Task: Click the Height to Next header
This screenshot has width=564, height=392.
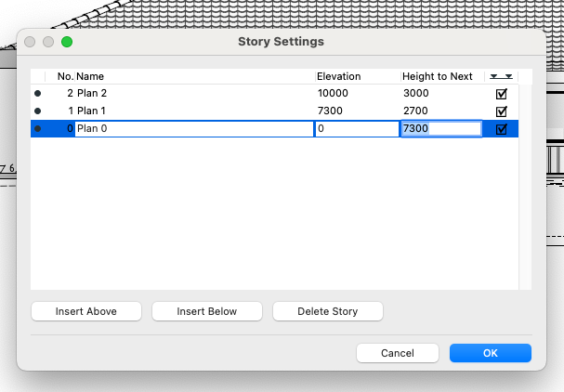Action: [437, 76]
